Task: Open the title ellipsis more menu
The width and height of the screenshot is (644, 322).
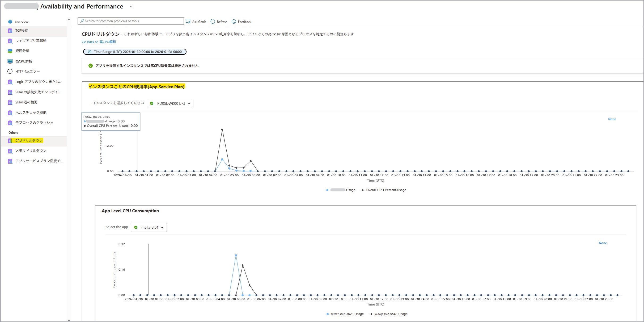Action: 132,6
